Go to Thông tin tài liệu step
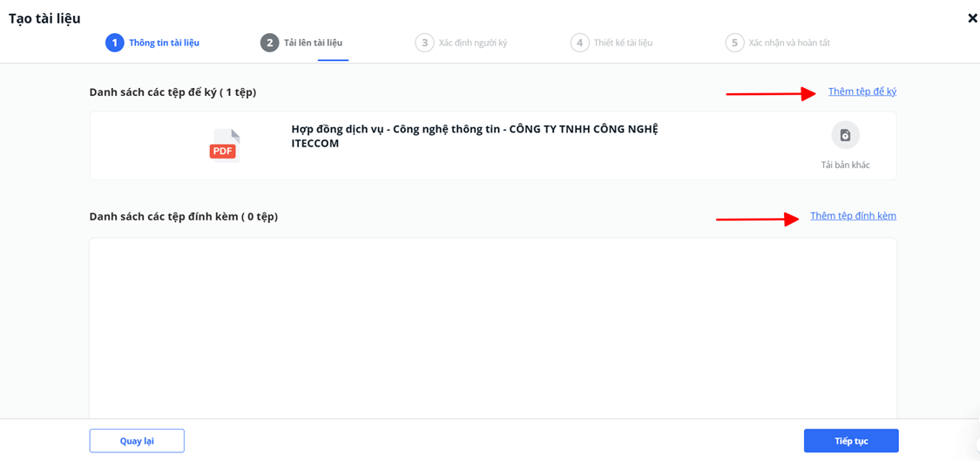 coord(165,44)
